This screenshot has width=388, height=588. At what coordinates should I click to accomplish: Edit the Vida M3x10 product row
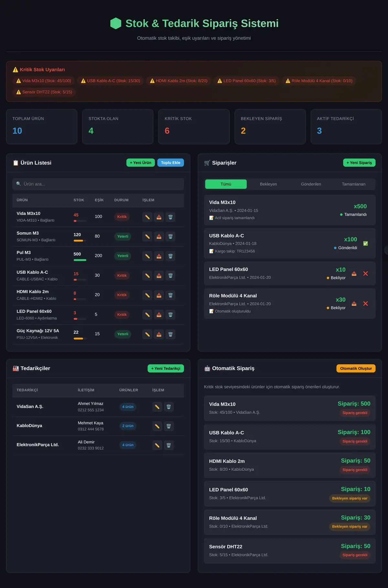click(147, 217)
